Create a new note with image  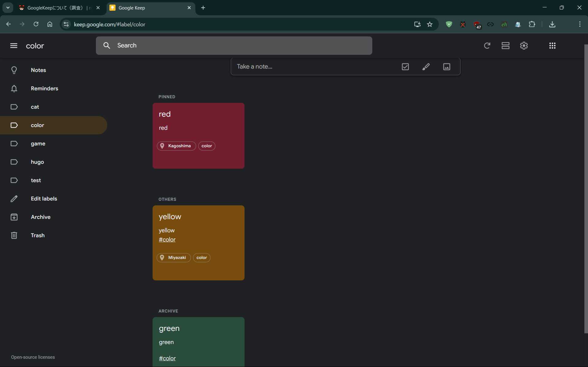click(x=446, y=67)
